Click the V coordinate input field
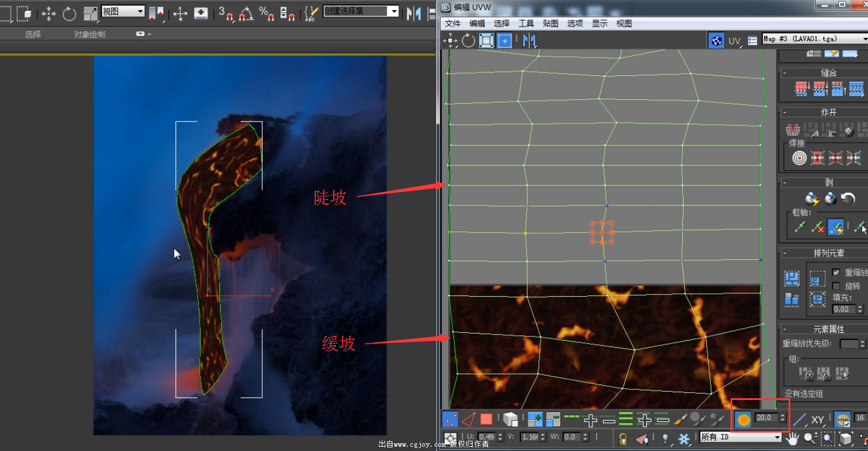Screen dimensions: 868x451 (x=529, y=437)
